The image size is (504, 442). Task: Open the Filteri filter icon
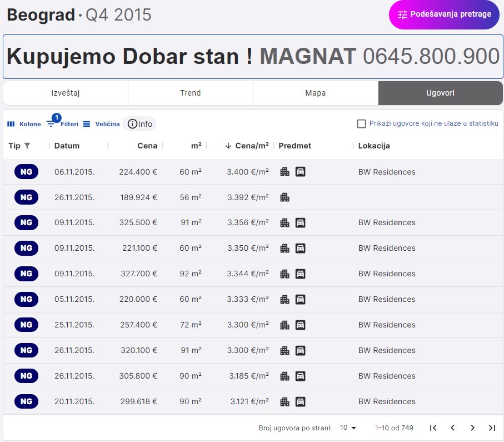51,124
